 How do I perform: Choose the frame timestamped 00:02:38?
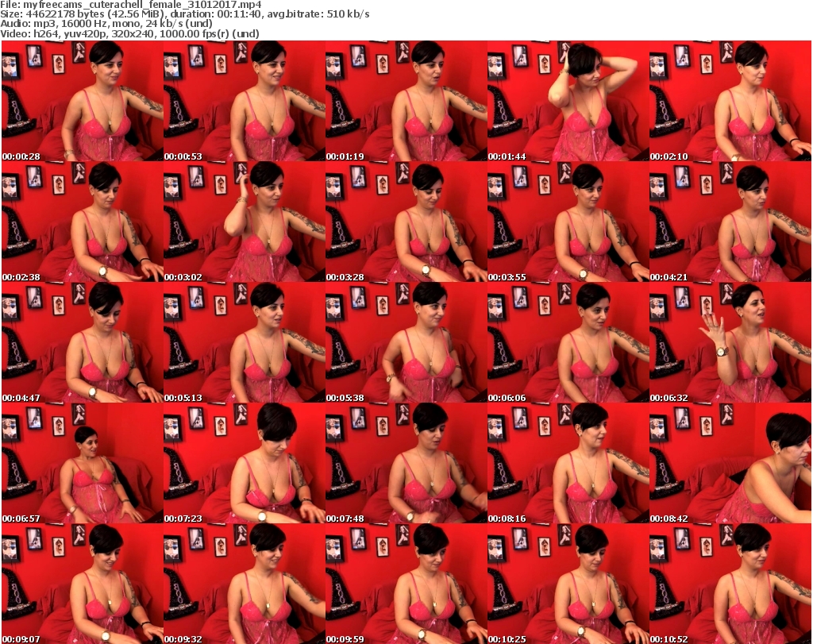tap(83, 222)
